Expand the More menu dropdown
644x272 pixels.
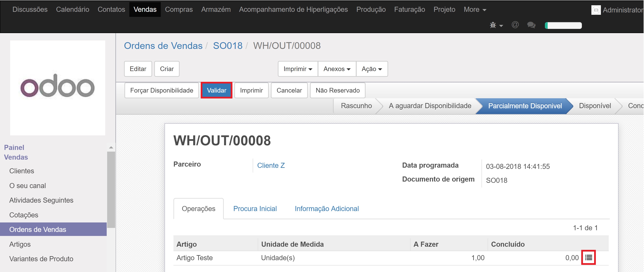pos(475,9)
